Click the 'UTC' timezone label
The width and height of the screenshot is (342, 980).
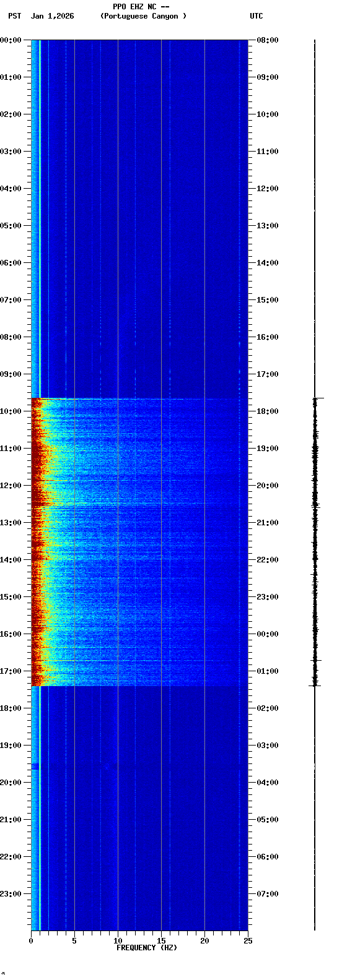[256, 16]
